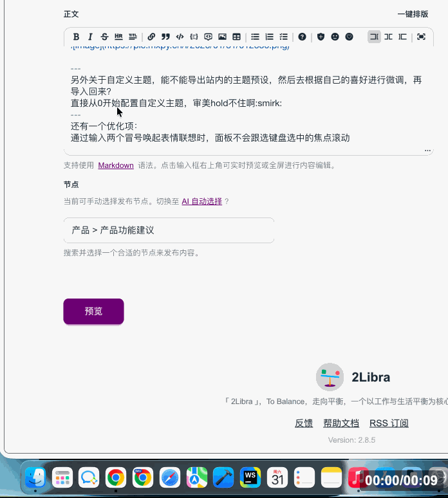Toggle fullscreen editor mode

click(x=421, y=37)
